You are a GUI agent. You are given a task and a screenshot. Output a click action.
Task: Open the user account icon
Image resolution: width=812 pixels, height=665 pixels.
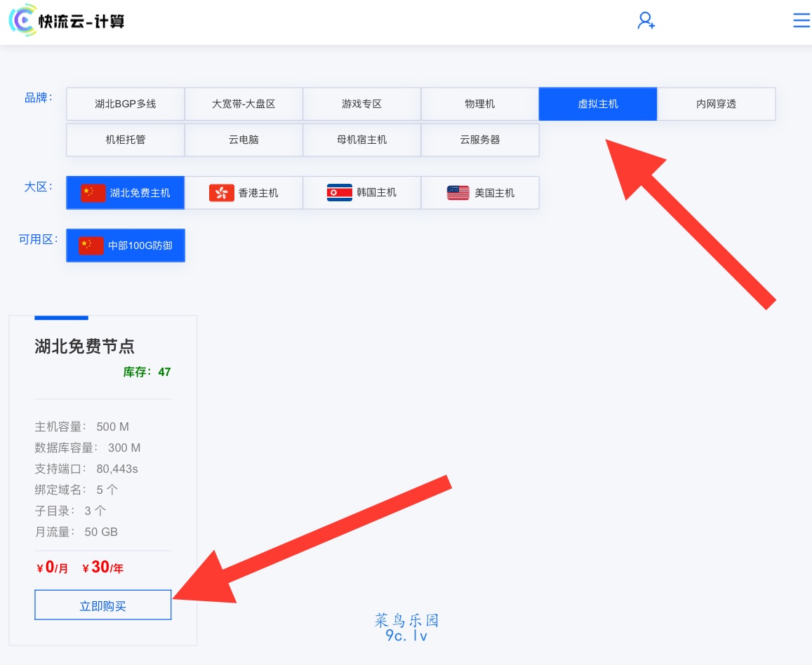point(646,20)
